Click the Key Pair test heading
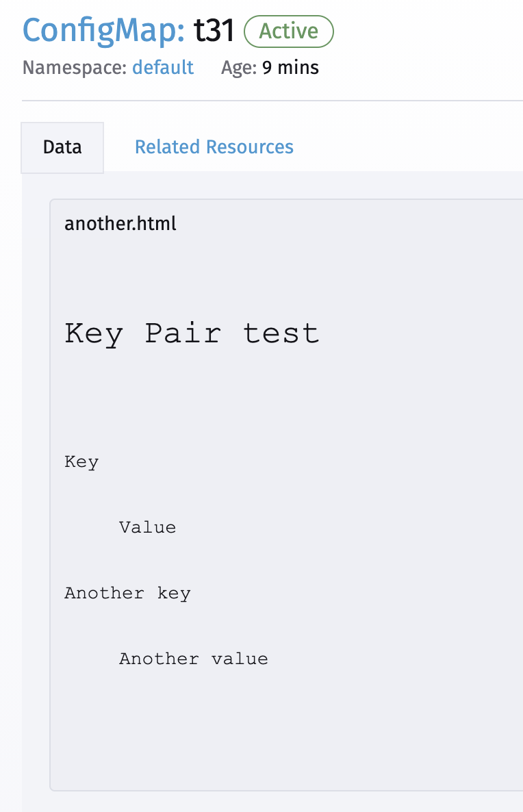 point(192,333)
